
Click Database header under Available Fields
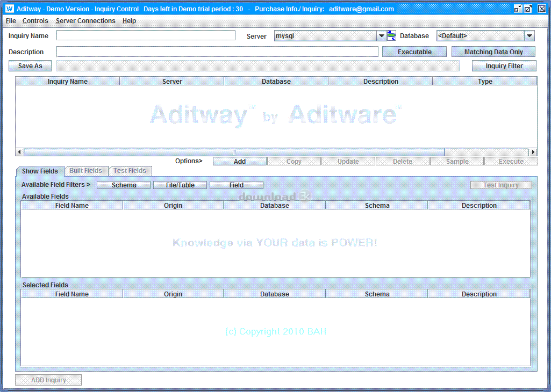click(x=275, y=205)
